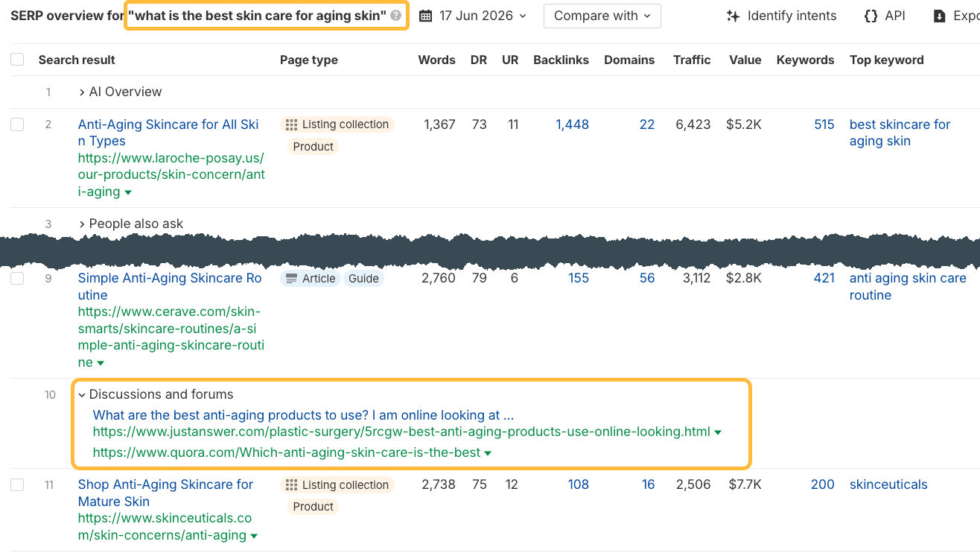Screen dimensions: 980x553
Task: Click the 421 keywords value
Action: pyautogui.click(x=824, y=278)
